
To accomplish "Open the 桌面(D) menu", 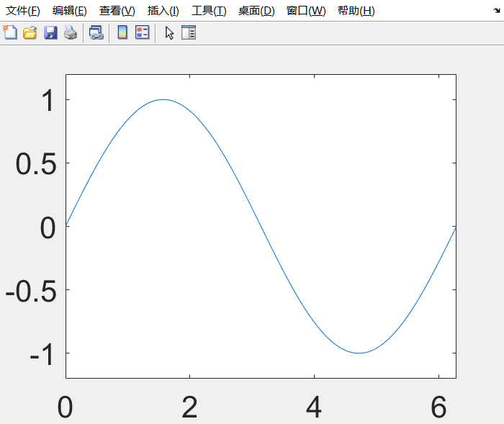I will click(x=256, y=11).
